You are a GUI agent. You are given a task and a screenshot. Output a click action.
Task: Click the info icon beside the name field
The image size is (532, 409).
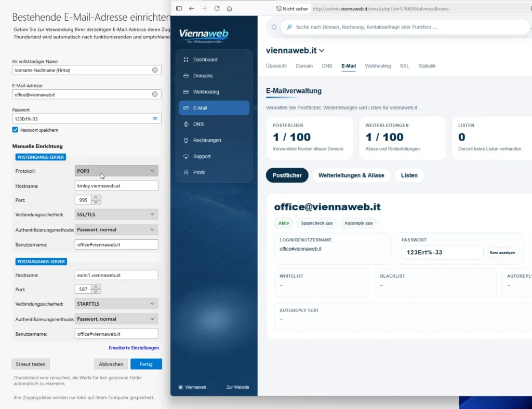[155, 70]
